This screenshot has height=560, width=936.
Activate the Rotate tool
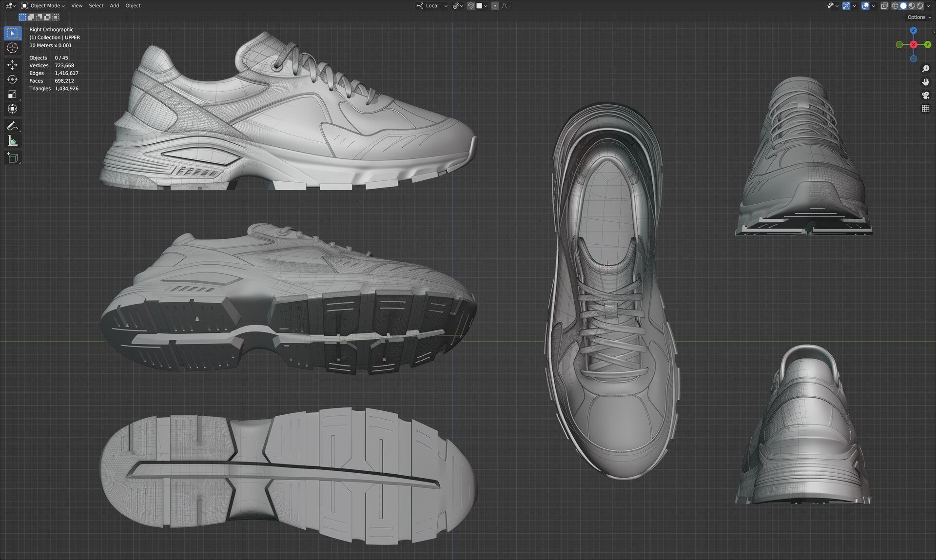point(12,79)
